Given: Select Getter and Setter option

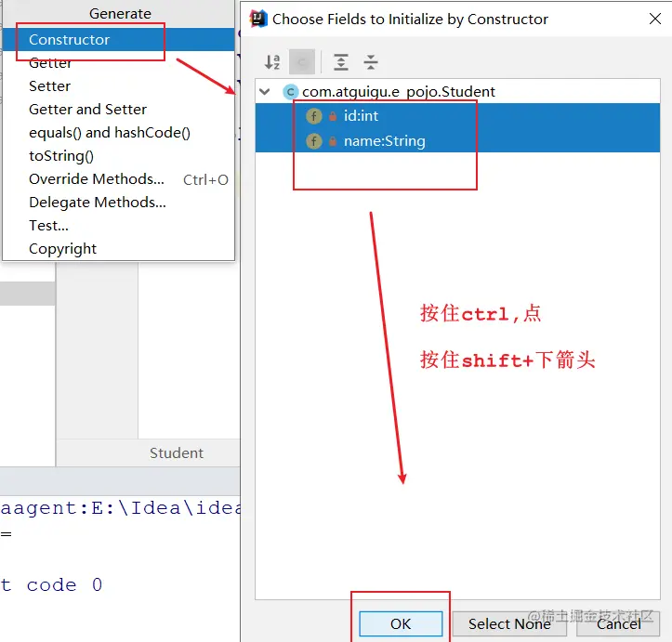Looking at the screenshot, I should [x=118, y=110].
